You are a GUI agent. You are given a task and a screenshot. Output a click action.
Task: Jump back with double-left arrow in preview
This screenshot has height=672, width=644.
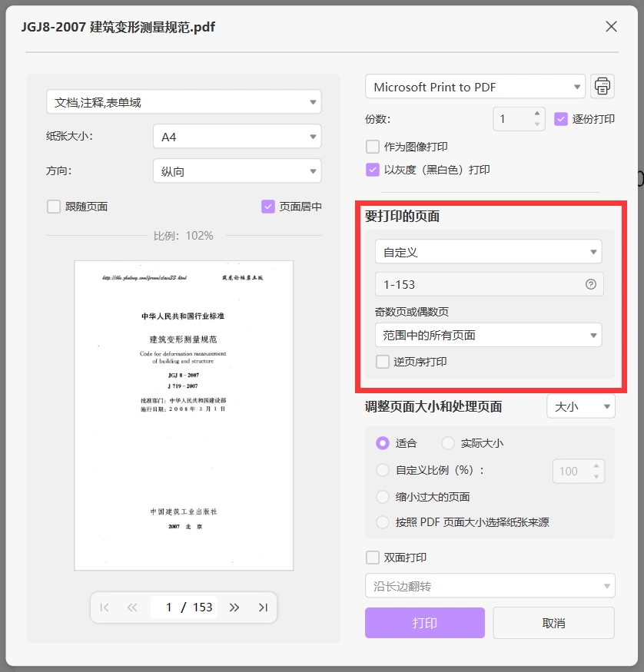point(132,607)
